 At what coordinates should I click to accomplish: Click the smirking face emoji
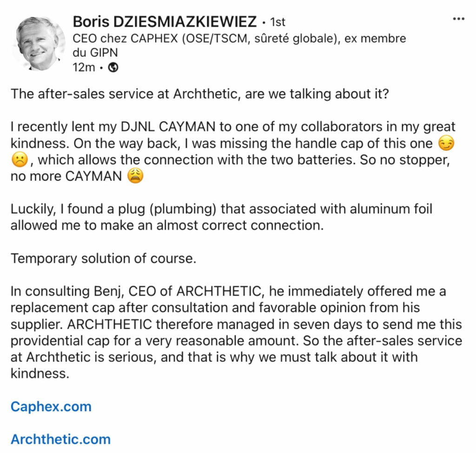(x=446, y=143)
